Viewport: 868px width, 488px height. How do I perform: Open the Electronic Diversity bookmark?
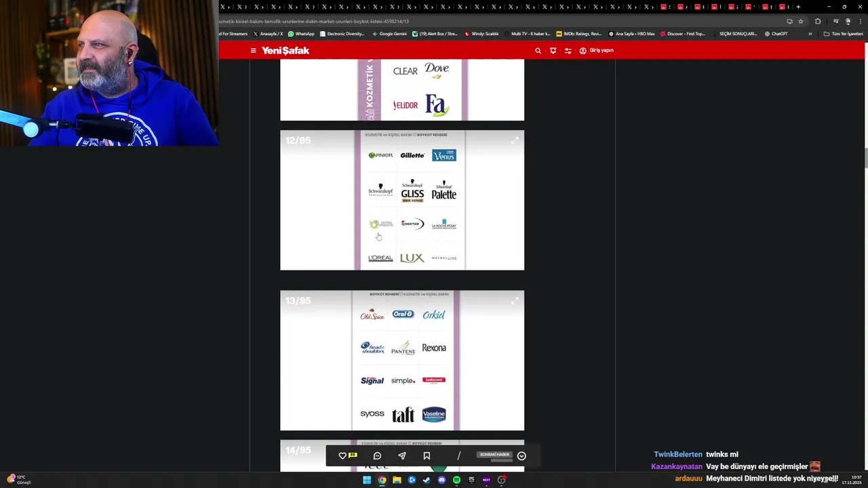coord(342,34)
